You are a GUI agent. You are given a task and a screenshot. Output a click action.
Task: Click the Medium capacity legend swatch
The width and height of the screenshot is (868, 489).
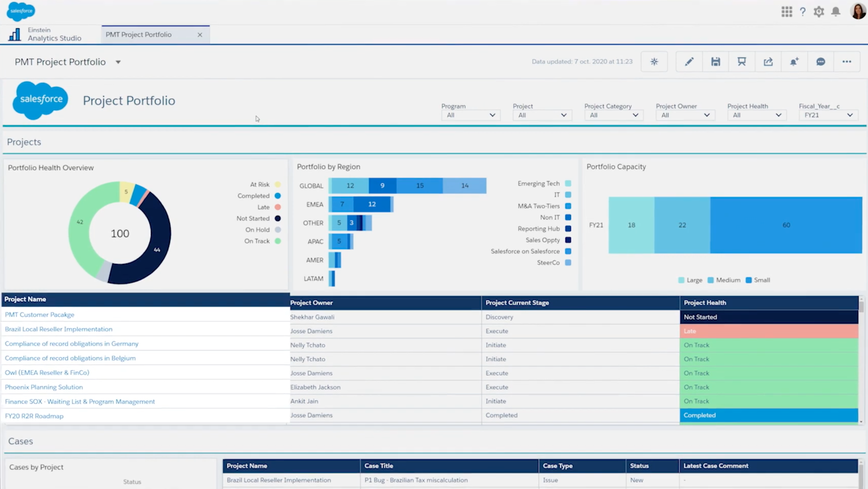click(711, 280)
